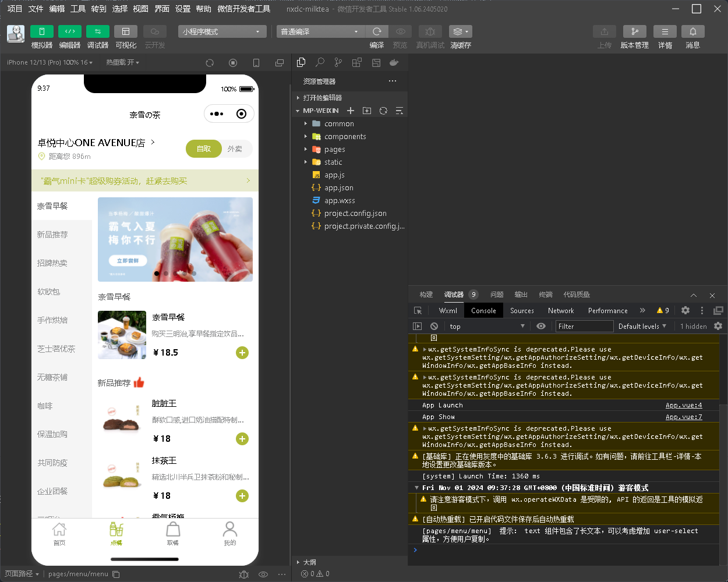Open 版本管理 version control
The width and height of the screenshot is (728, 582).
(x=635, y=31)
